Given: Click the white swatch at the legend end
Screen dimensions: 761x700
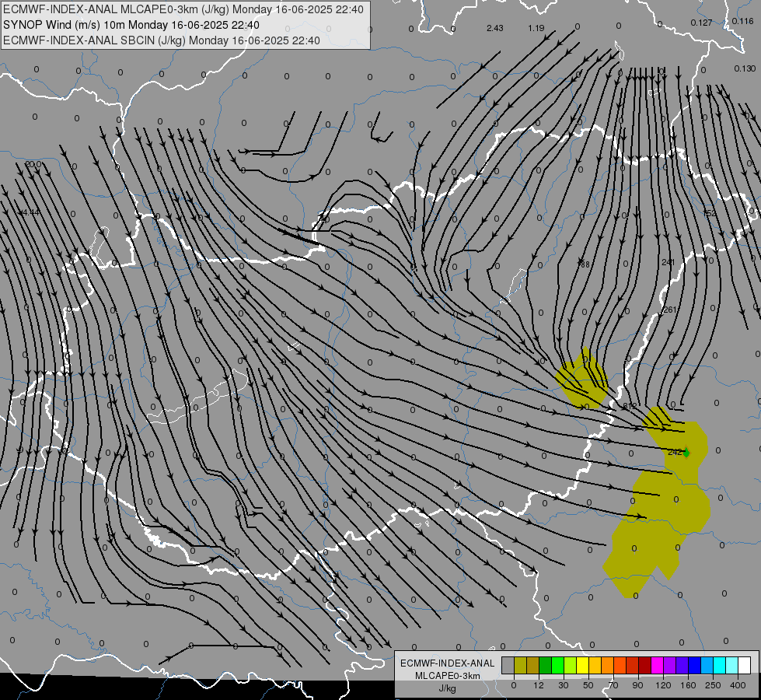Looking at the screenshot, I should click(x=745, y=665).
